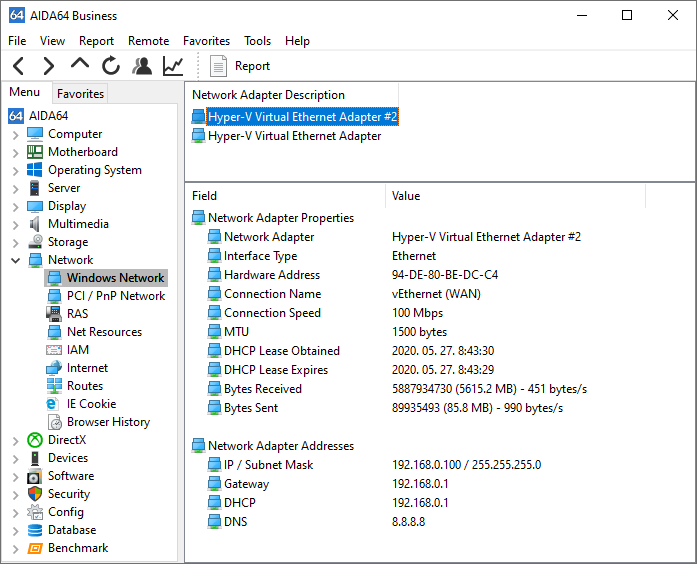Expand the Database tree node
Image resolution: width=697 pixels, height=564 pixels.
click(x=16, y=531)
